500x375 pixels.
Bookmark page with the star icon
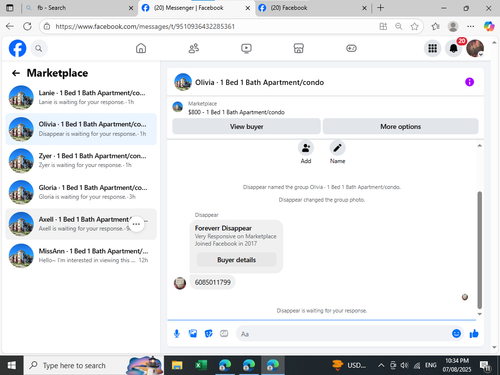coord(414,26)
